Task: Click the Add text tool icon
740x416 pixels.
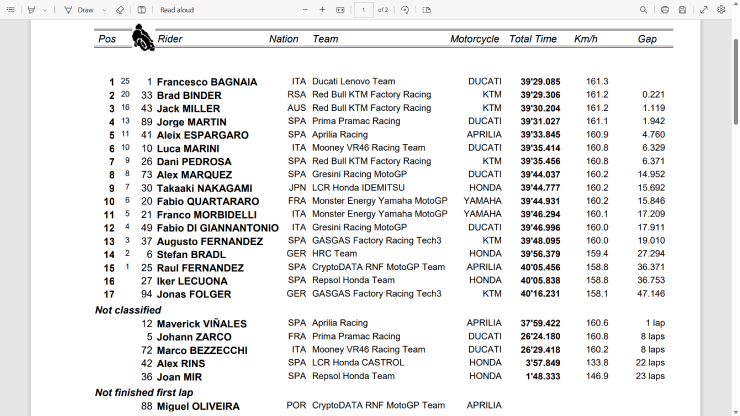Action: click(141, 9)
